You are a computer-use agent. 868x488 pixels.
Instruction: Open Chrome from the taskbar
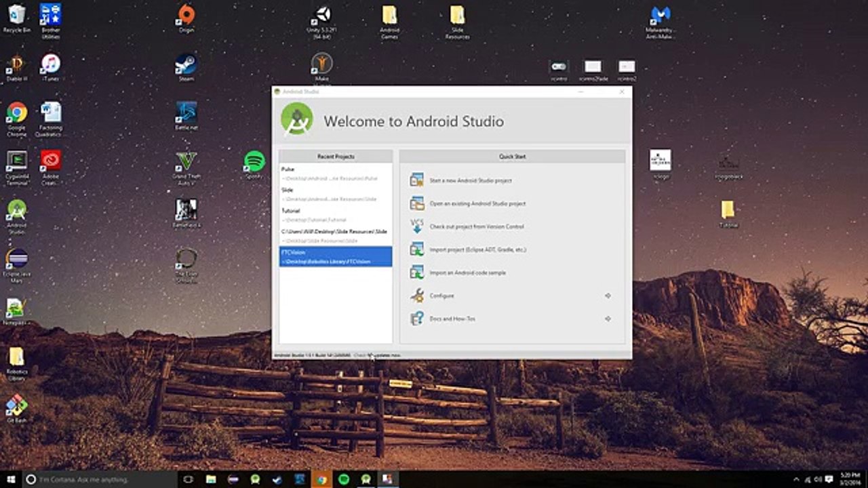click(x=321, y=479)
